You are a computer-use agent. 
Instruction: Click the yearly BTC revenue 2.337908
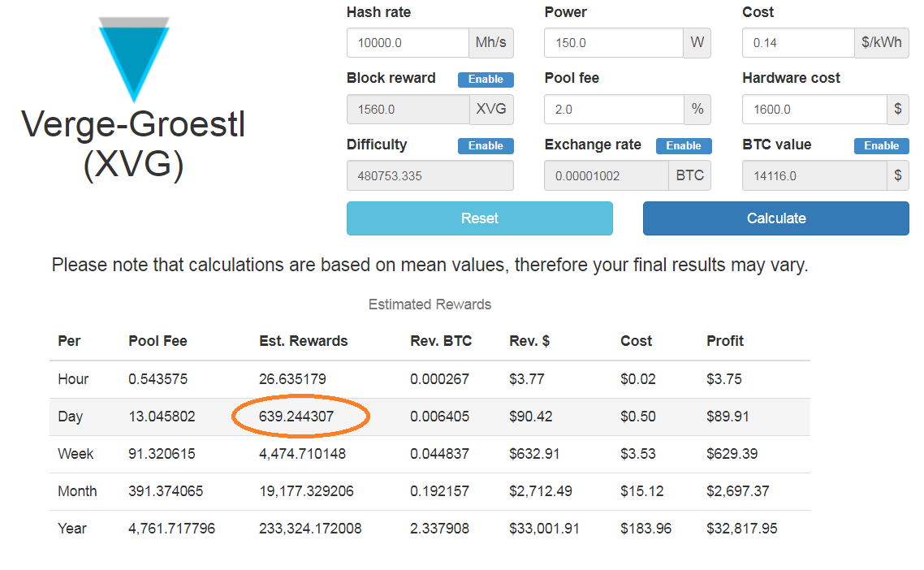point(439,529)
